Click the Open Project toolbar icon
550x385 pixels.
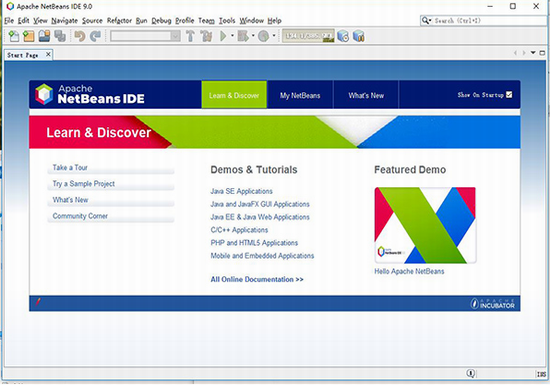click(44, 36)
